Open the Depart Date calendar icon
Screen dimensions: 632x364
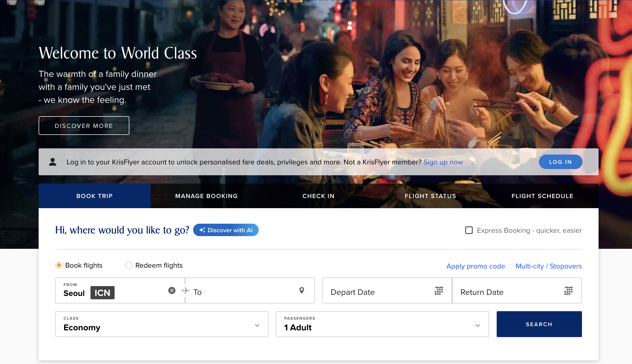click(x=439, y=291)
